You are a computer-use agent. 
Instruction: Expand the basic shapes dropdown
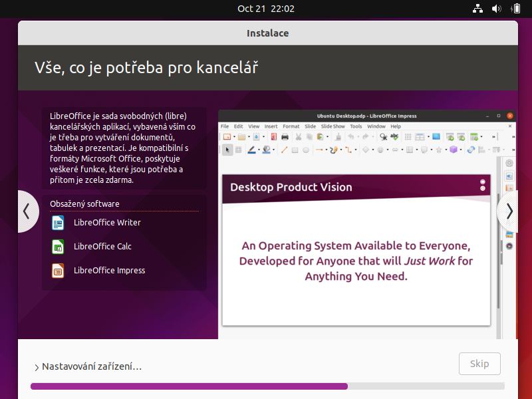tap(372, 150)
